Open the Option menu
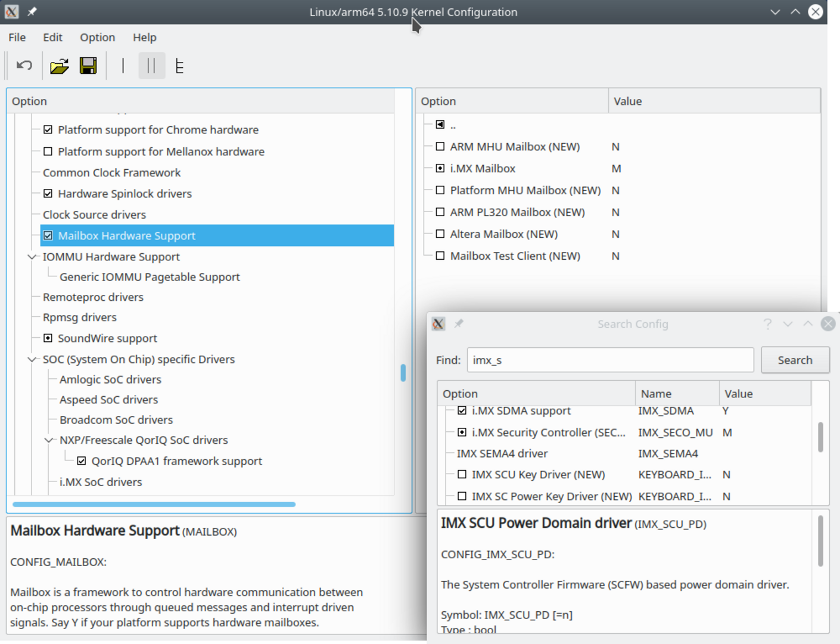 (97, 37)
